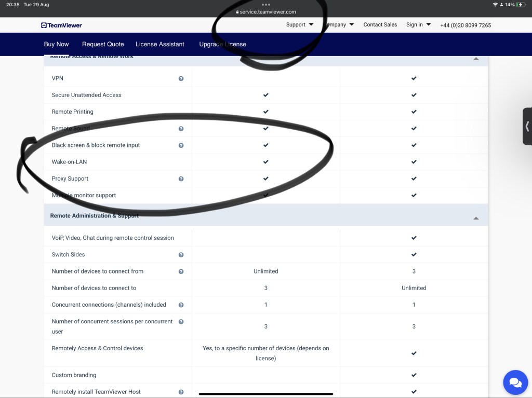Pull out the side slide-over handle

click(x=527, y=127)
